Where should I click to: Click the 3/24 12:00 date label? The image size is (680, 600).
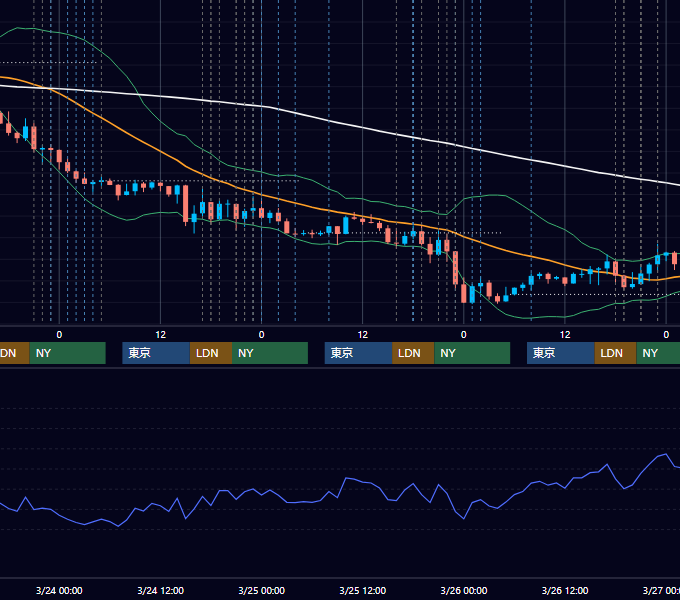click(160, 590)
